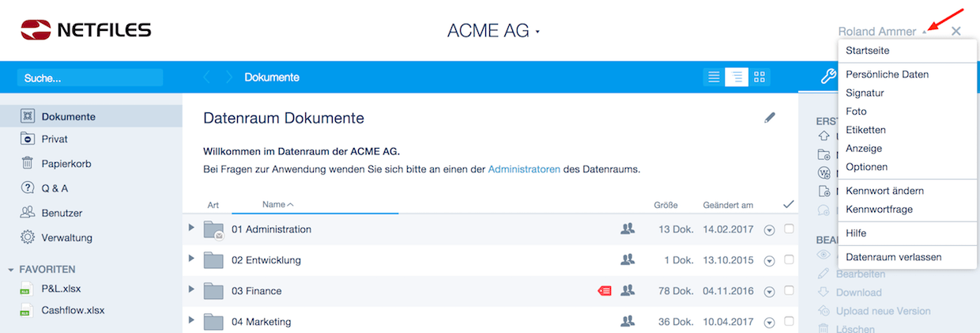Open the P&L.xlsx favorite file
Image resolution: width=980 pixels, height=333 pixels.
(x=62, y=289)
